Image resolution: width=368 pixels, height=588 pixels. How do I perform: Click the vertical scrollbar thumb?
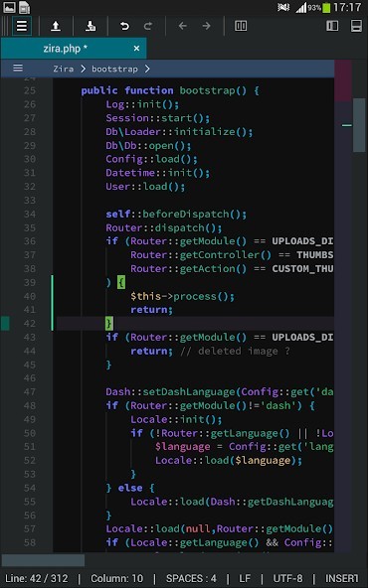359,125
